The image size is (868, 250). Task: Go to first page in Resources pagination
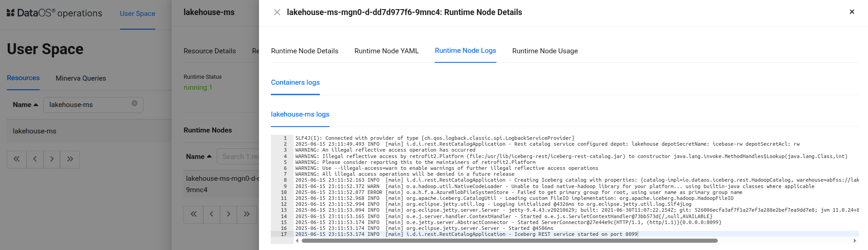coord(16,159)
